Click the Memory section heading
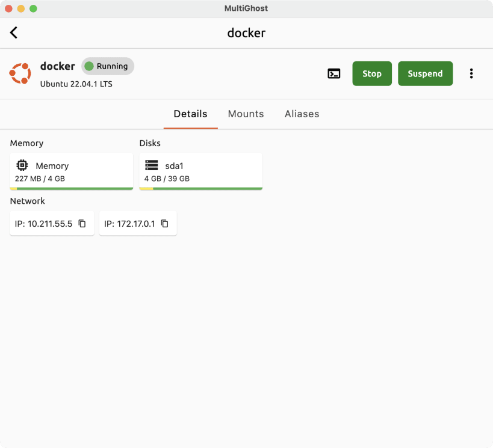 coord(26,143)
